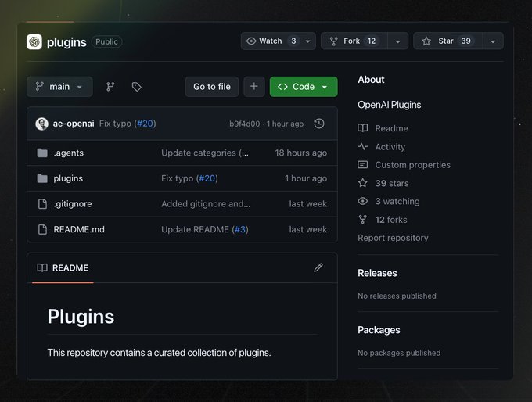
Task: Open ae-openai author link
Action: (74, 124)
